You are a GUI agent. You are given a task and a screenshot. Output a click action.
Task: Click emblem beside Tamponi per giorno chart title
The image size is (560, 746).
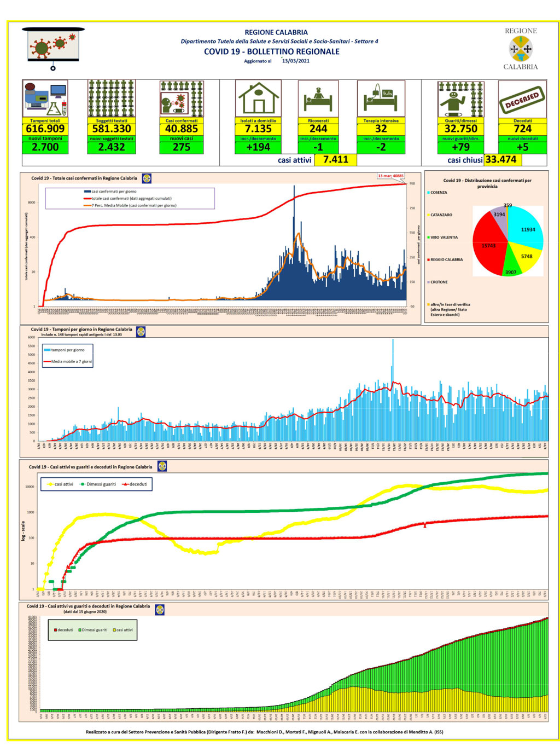coord(141,332)
